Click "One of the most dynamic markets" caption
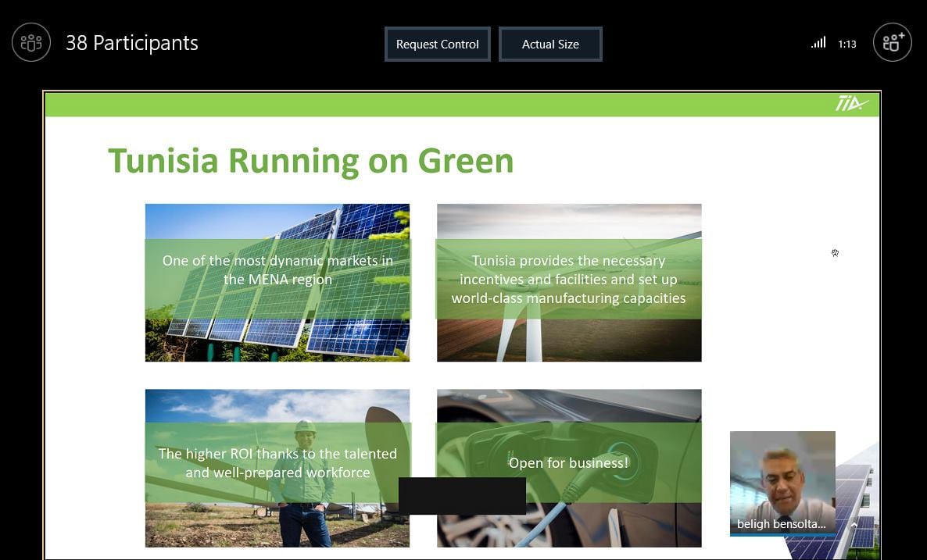 (x=277, y=270)
